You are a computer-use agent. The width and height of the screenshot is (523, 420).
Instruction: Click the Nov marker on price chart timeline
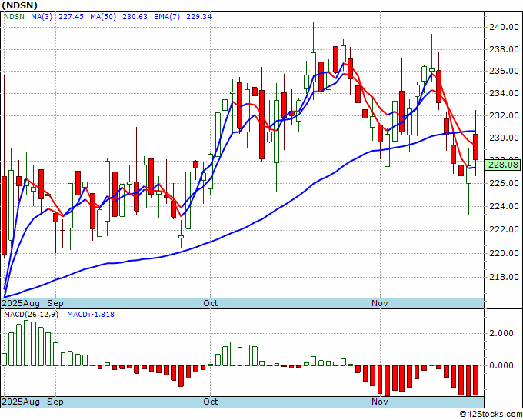pos(379,304)
